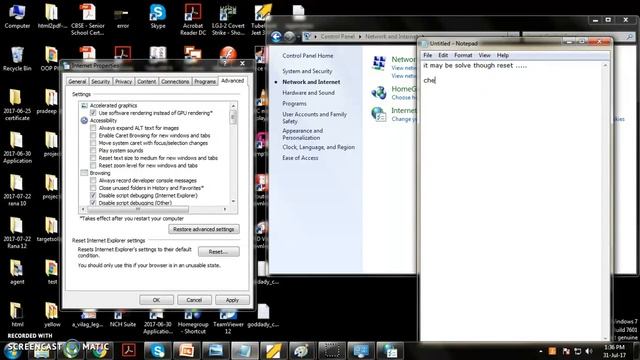Select the Browsing settings group
640x360 pixels.
pos(100,173)
